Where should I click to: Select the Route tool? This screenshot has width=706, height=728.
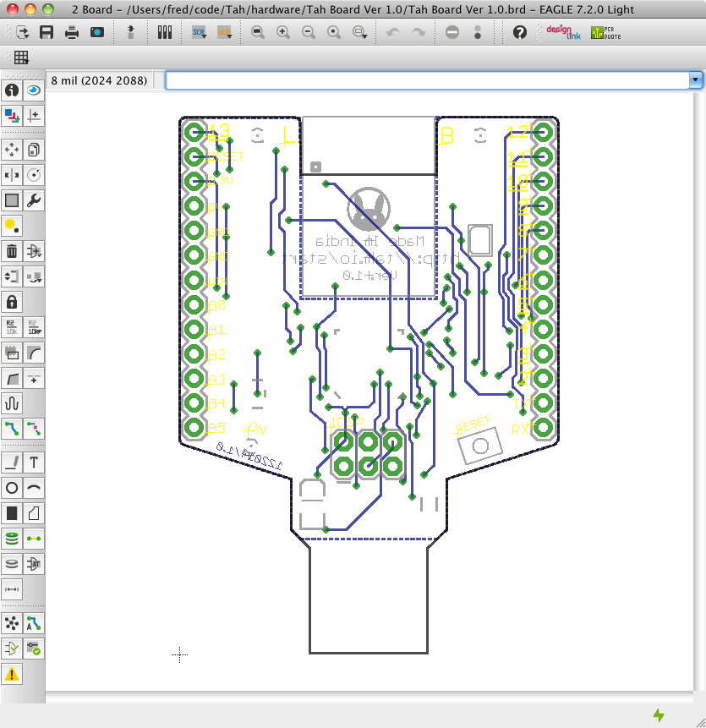point(10,429)
